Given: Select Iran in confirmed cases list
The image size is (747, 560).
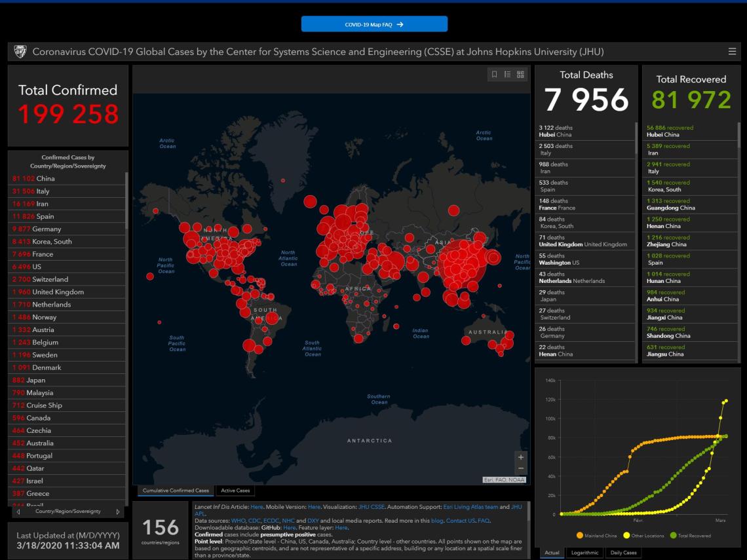Looking at the screenshot, I should pyautogui.click(x=67, y=204).
